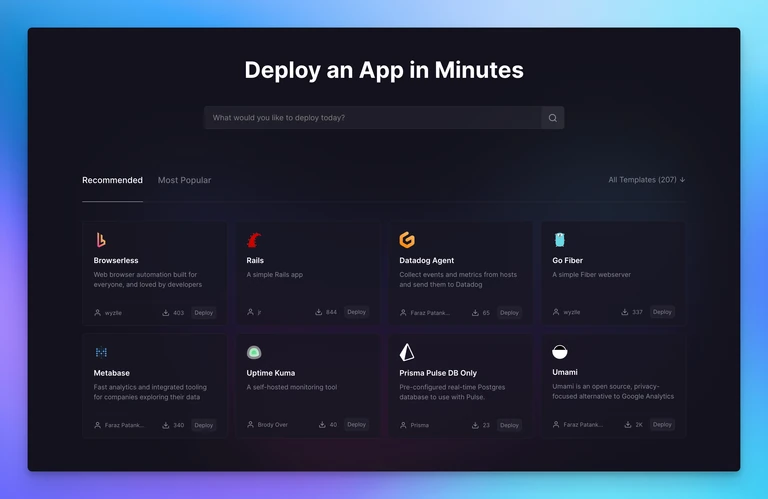Click the Browserless logo icon

click(101, 240)
